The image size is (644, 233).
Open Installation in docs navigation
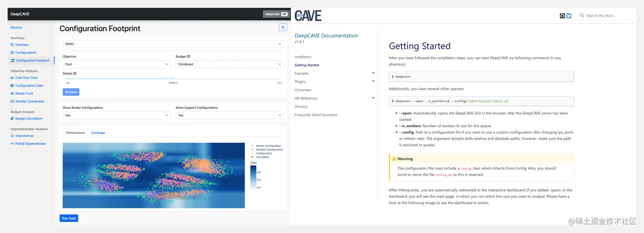pyautogui.click(x=303, y=57)
